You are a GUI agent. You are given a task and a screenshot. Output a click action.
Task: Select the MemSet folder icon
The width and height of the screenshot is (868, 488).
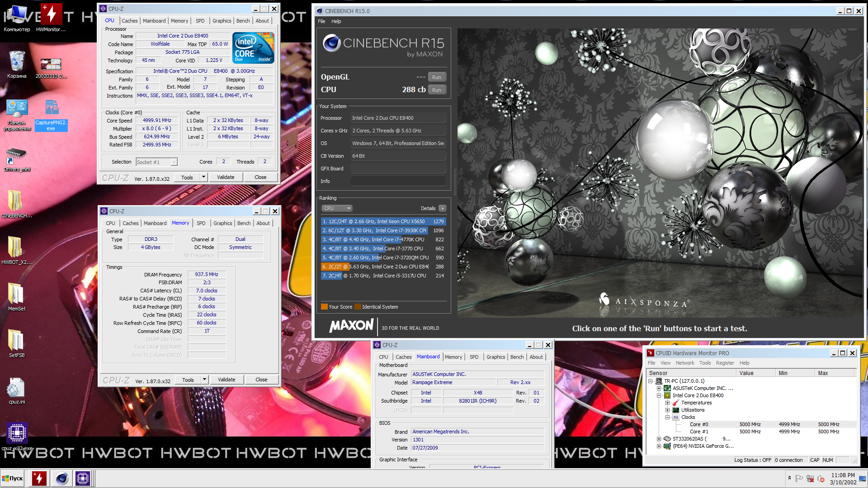click(x=17, y=296)
